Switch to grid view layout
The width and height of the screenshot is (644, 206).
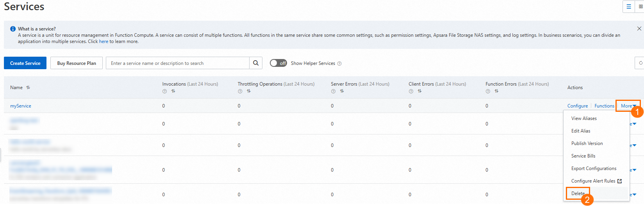(x=640, y=7)
